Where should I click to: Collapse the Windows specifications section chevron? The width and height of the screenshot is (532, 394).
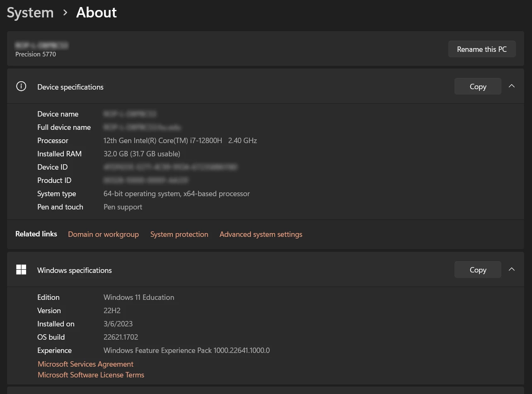(x=512, y=270)
